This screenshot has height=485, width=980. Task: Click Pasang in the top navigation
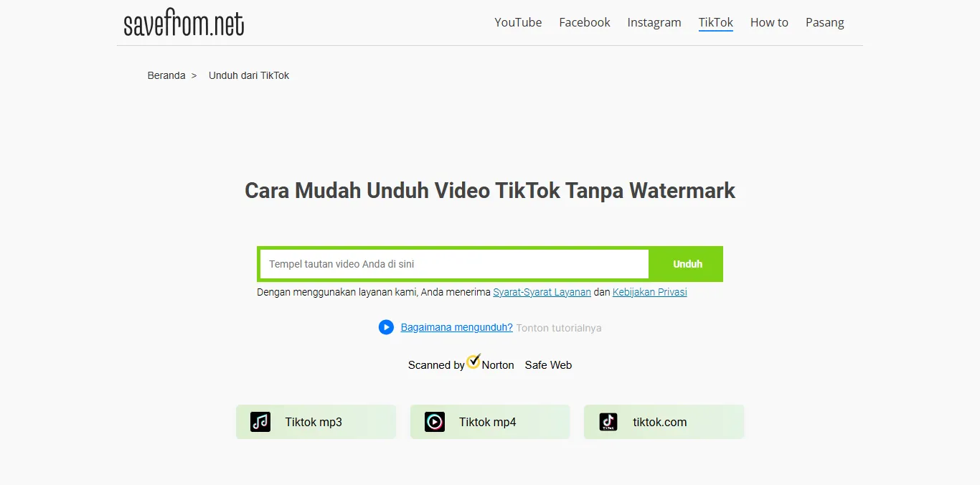point(825,22)
